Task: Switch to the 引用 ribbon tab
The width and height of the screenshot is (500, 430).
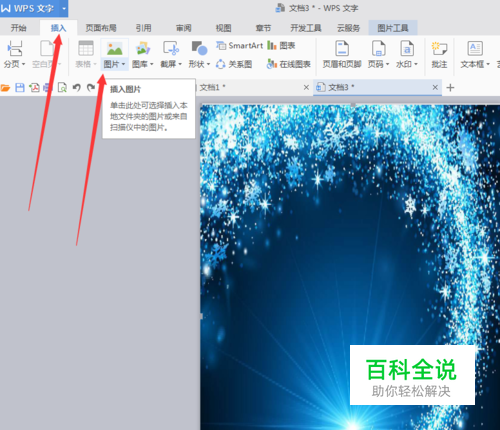Action: pyautogui.click(x=144, y=28)
